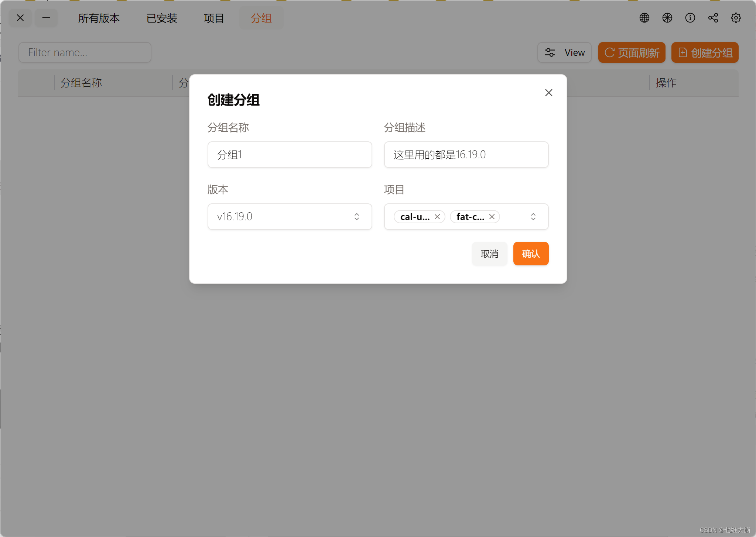This screenshot has height=537, width=756.
Task: Minimize the application window
Action: click(x=46, y=18)
